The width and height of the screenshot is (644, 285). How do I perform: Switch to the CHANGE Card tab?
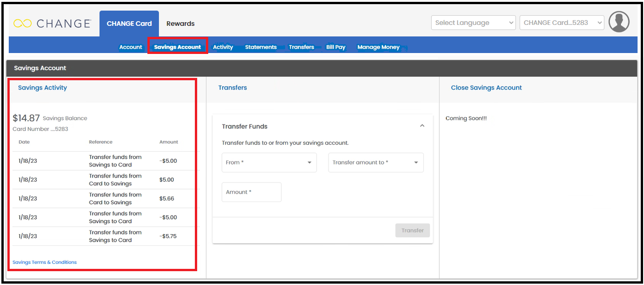(129, 24)
